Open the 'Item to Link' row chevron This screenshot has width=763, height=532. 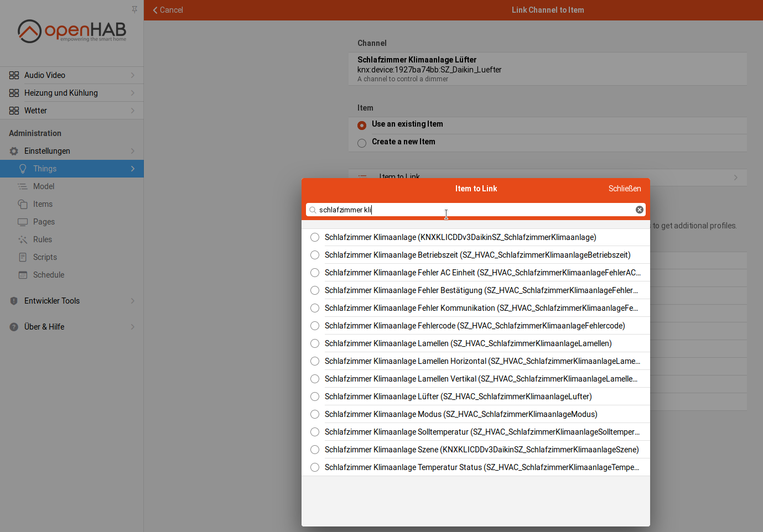tap(736, 178)
